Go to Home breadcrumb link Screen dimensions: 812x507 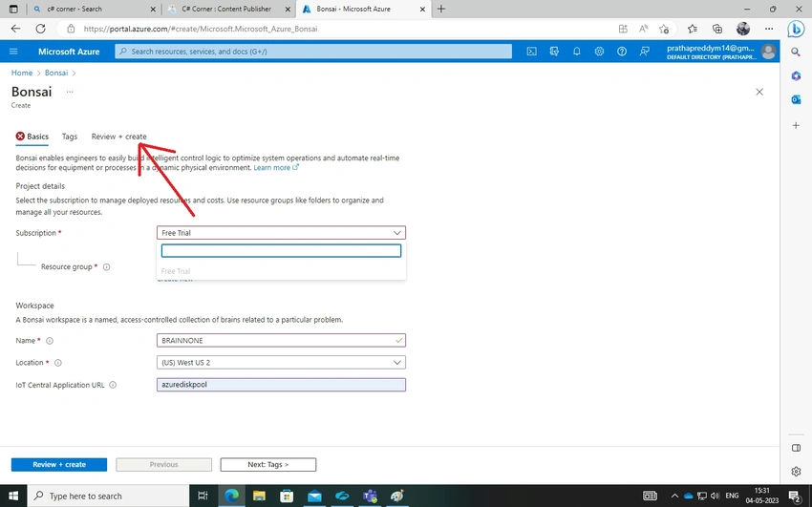coord(22,73)
